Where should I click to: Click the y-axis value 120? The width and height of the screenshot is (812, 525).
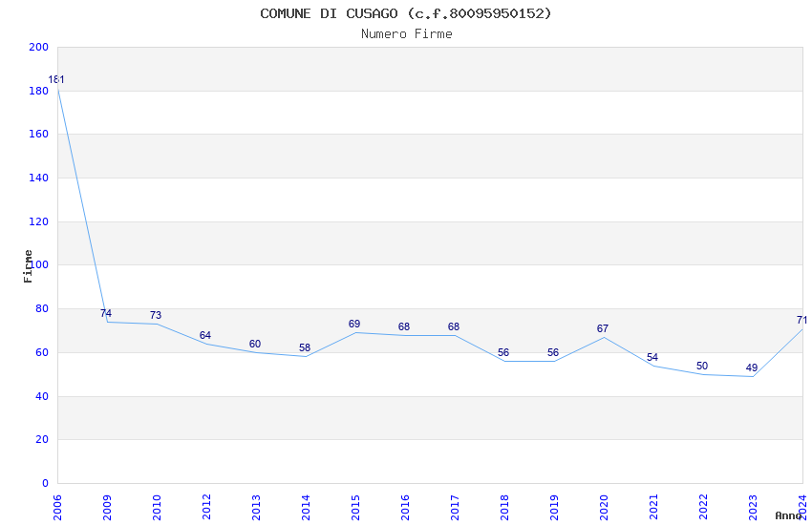[x=38, y=221]
